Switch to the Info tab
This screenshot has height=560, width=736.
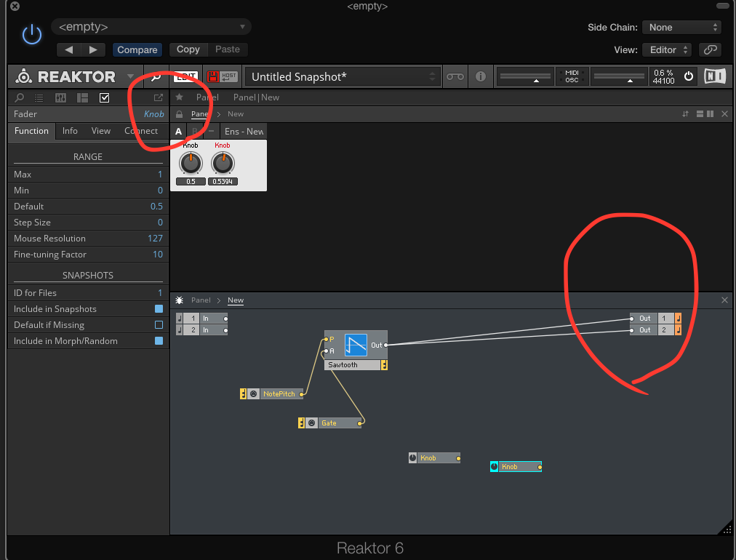pyautogui.click(x=70, y=131)
